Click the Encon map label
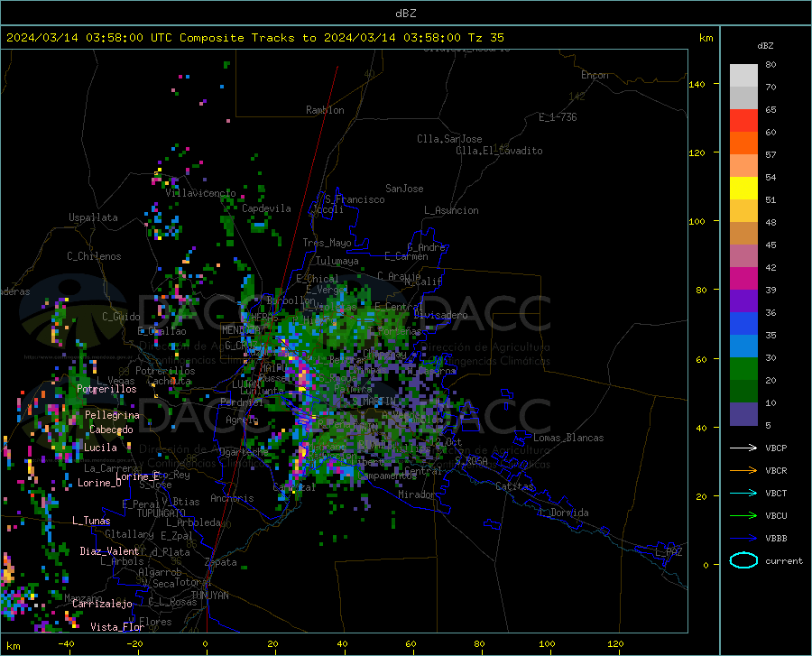812x656 pixels. (595, 75)
